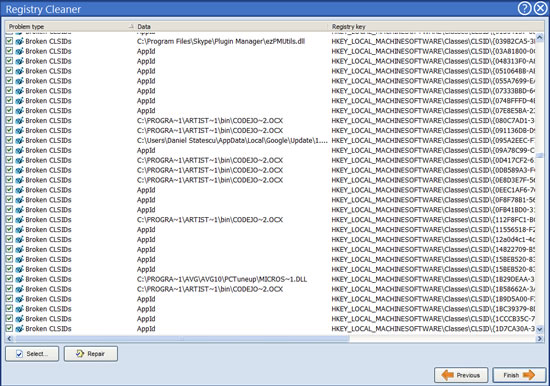The image size is (550, 386).
Task: Uncheck the checkbox for the Daniel Statescu Google Update row
Action: [x=9, y=140]
